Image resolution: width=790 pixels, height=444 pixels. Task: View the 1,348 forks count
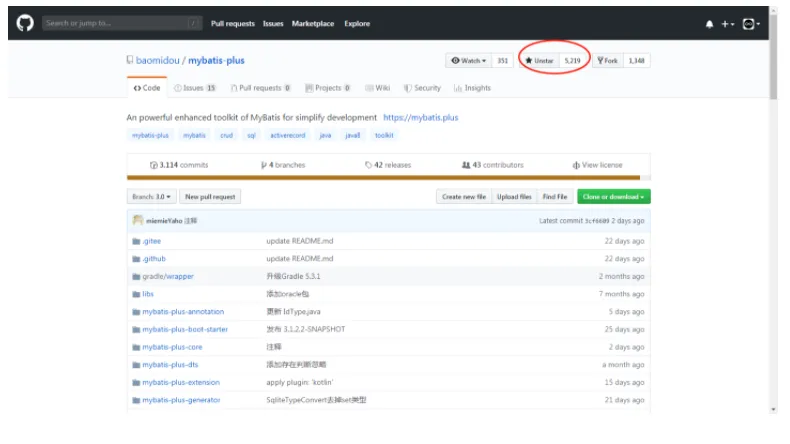[636, 60]
